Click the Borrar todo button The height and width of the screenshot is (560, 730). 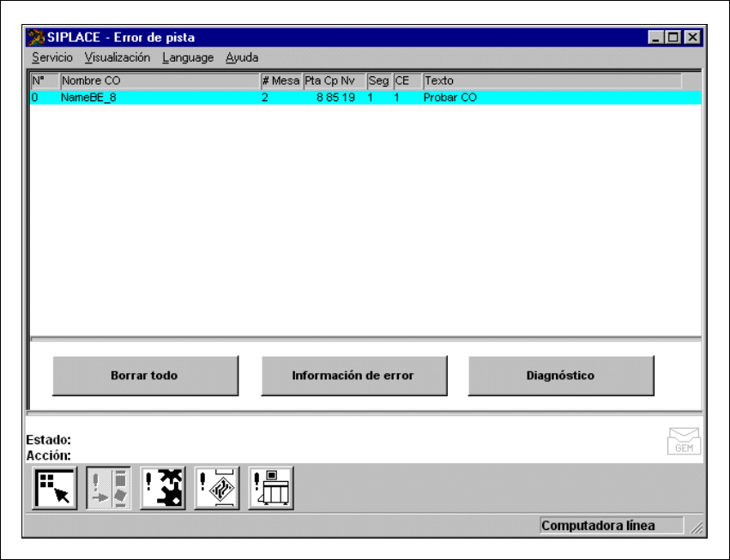click(x=145, y=376)
